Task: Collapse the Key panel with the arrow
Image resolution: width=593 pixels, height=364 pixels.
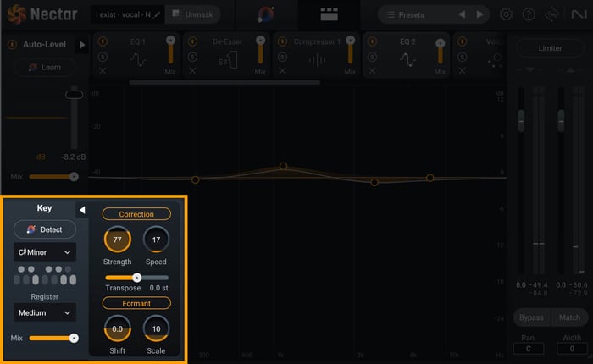Action: click(82, 210)
